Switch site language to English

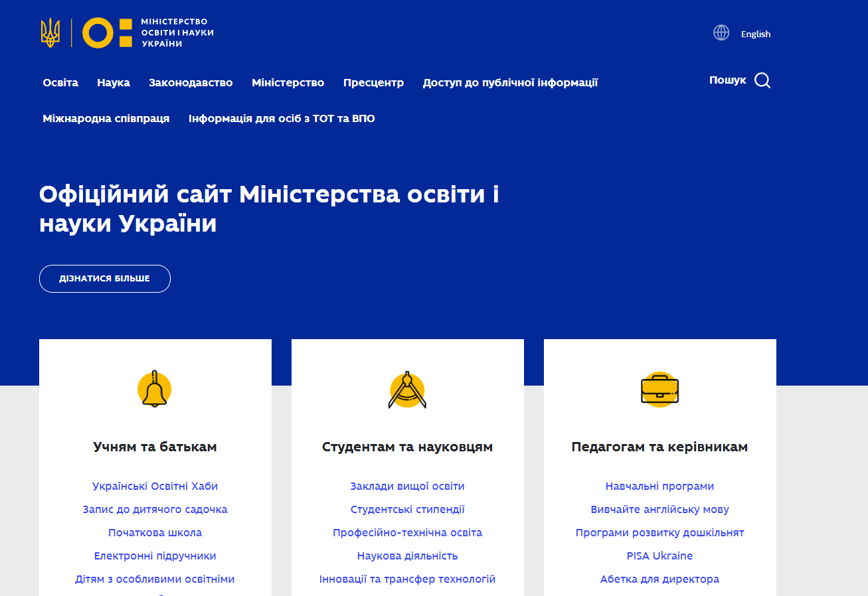(x=755, y=34)
